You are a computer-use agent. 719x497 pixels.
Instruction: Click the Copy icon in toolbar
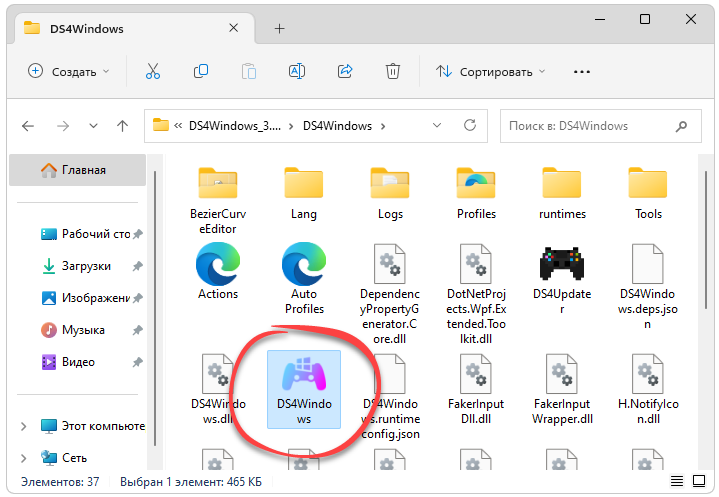coord(201,72)
